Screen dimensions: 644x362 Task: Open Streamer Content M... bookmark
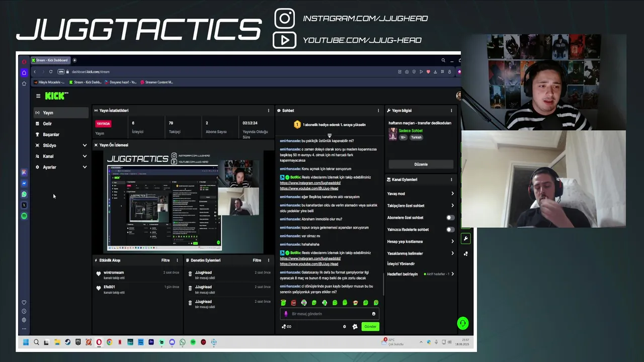coord(157,82)
